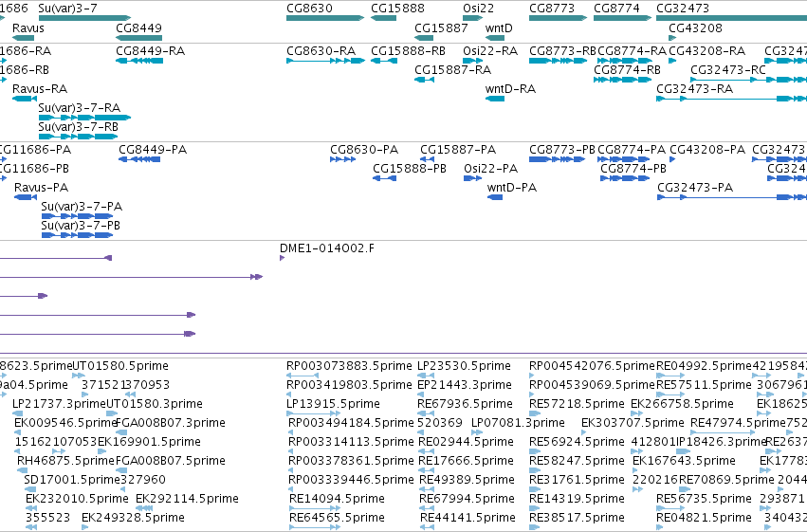Select transcript Su(var)3-7-RB
This screenshot has width=807, height=532.
click(x=78, y=137)
